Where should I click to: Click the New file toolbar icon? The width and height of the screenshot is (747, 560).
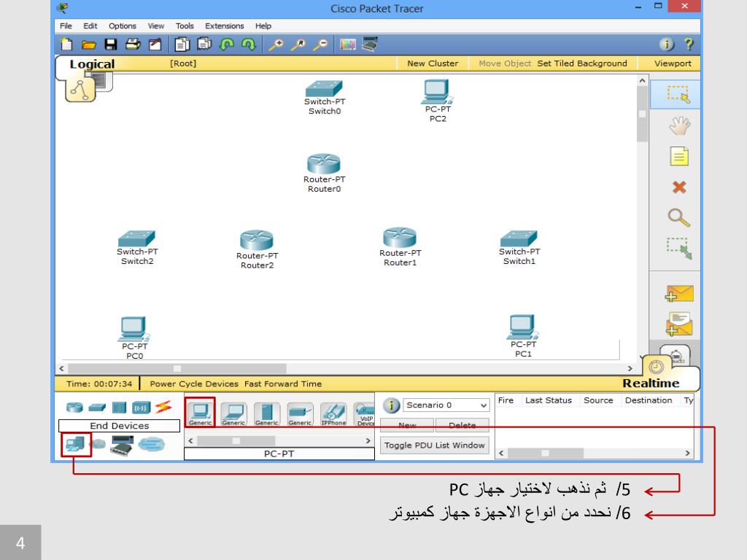point(66,44)
